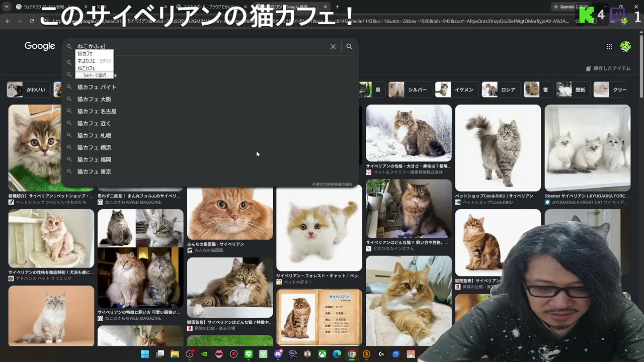The image size is (644, 362).
Task: Select suggestion 猫カフェ 横浜
Action: tap(210, 147)
